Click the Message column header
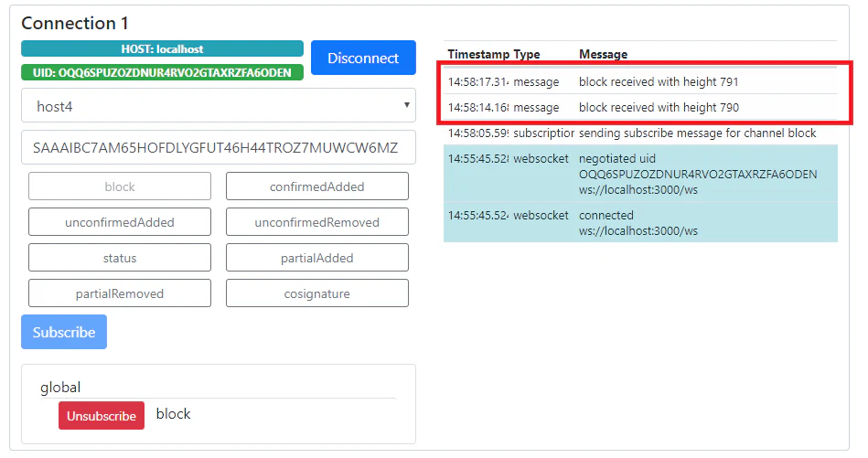The width and height of the screenshot is (868, 458). (604, 54)
